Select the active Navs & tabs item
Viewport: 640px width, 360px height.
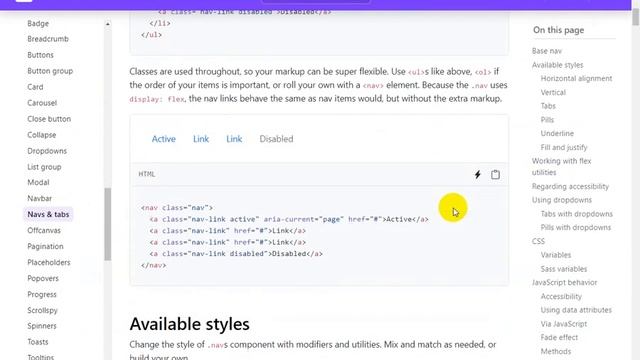tap(48, 214)
